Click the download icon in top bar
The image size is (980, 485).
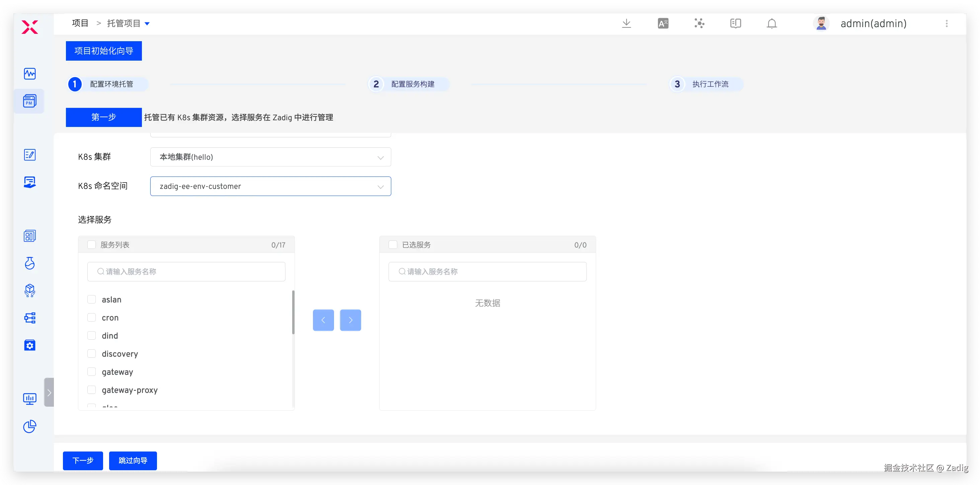pos(626,23)
